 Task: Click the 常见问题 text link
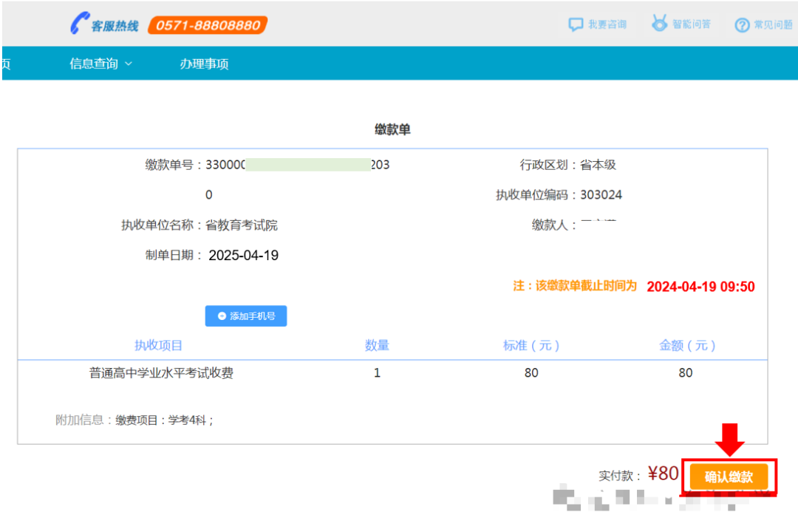tap(773, 25)
